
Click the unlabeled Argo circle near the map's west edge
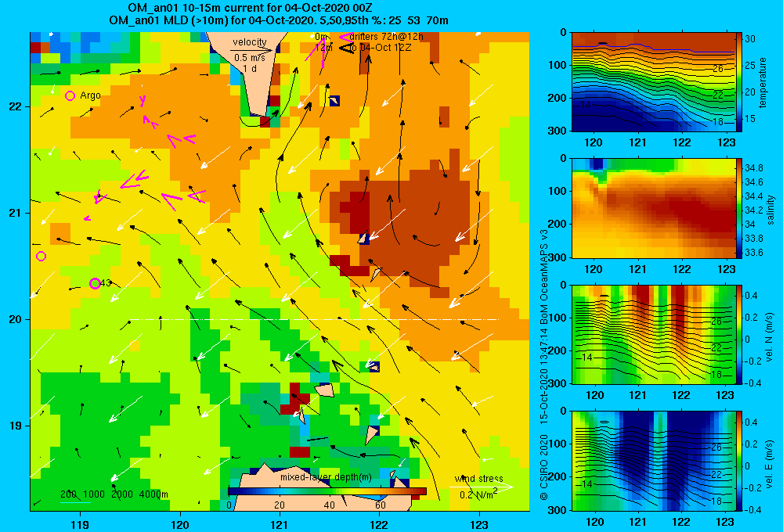(41, 256)
